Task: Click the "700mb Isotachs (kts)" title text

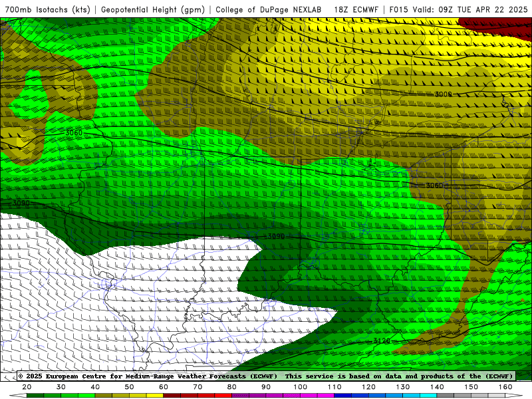Action: point(47,9)
